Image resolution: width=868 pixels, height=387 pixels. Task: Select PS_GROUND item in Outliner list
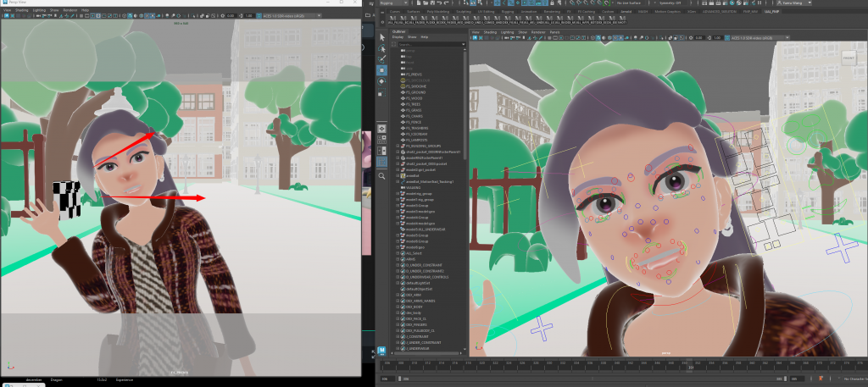pos(416,91)
